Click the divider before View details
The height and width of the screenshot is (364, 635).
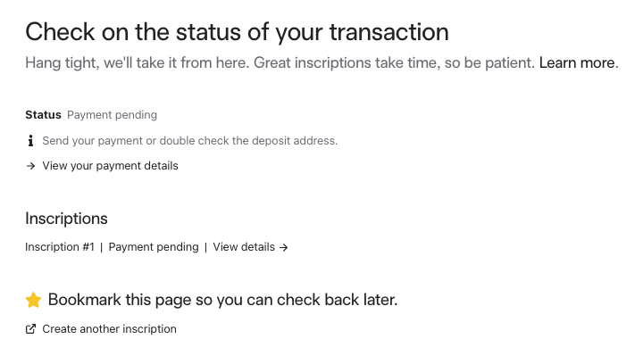(x=205, y=247)
